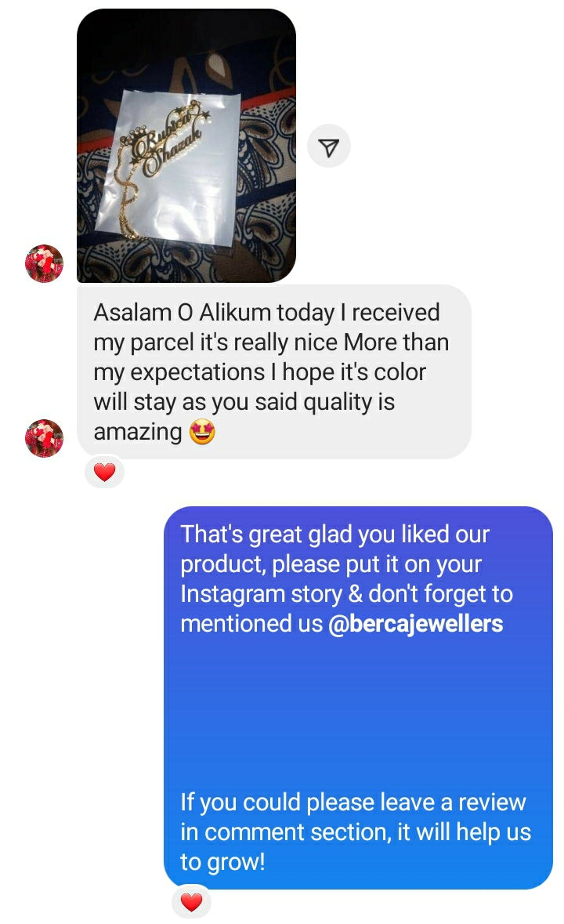This screenshot has width=564, height=924.
Task: Tap 'to grow!' at the end of the blue message
Action: (222, 861)
